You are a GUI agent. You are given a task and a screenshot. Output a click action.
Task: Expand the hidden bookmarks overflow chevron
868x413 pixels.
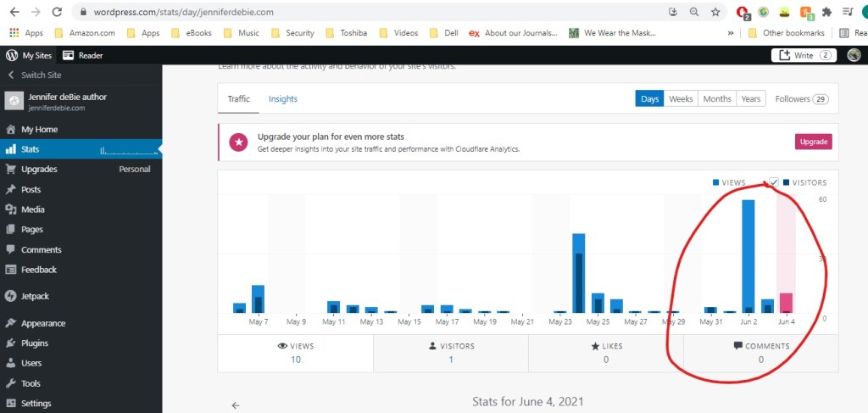(x=731, y=33)
